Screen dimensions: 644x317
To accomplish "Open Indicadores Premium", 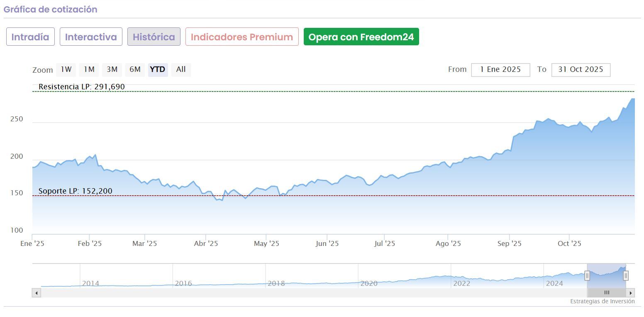I will pos(242,37).
